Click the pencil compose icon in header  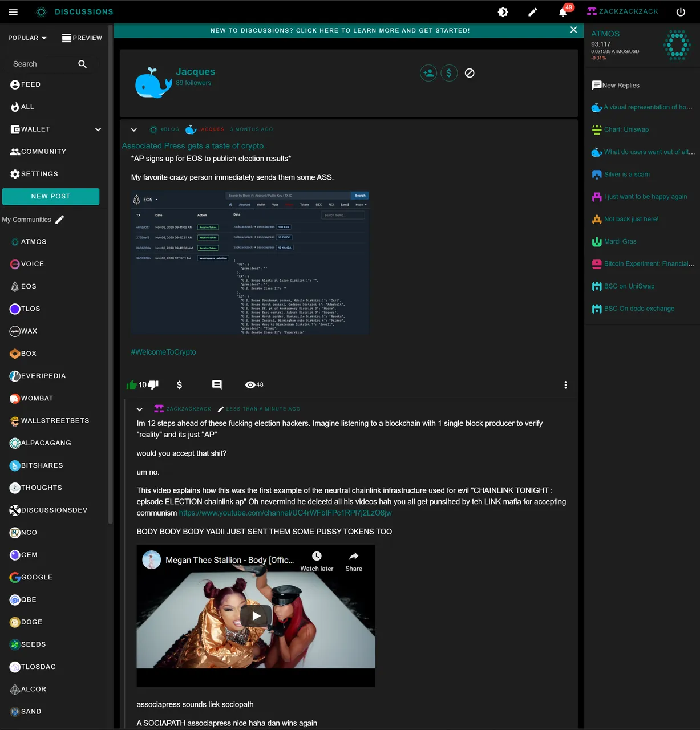(x=533, y=12)
